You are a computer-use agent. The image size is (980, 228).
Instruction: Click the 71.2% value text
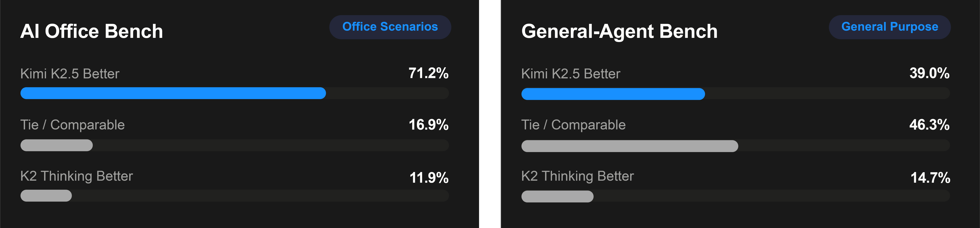428,73
